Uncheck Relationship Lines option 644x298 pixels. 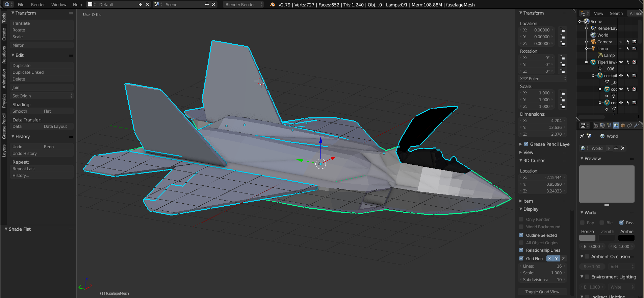[x=521, y=250]
